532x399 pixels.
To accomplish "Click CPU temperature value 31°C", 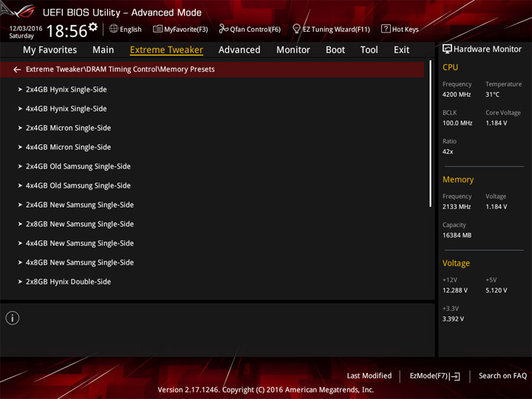I will (492, 95).
